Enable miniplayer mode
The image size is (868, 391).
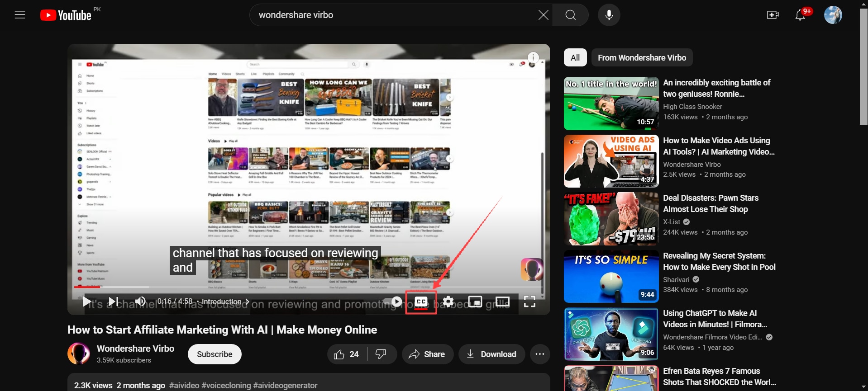(x=475, y=301)
